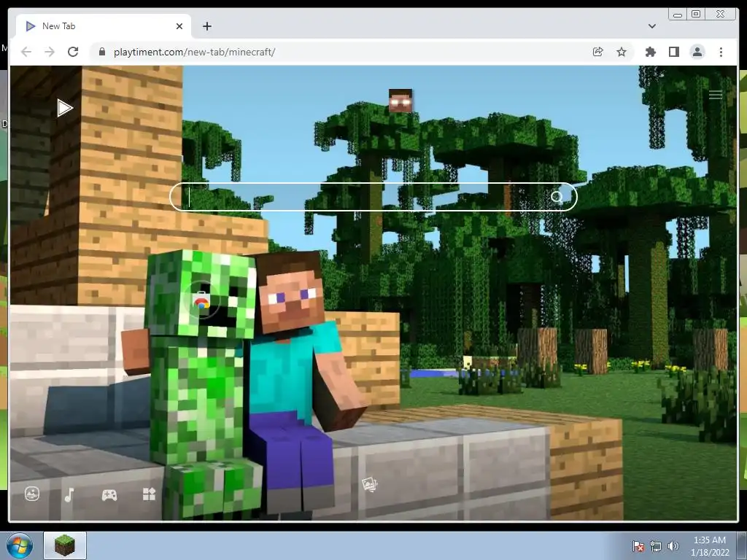
Task: Click the taskbar clock 1:35 AM
Action: click(x=709, y=540)
